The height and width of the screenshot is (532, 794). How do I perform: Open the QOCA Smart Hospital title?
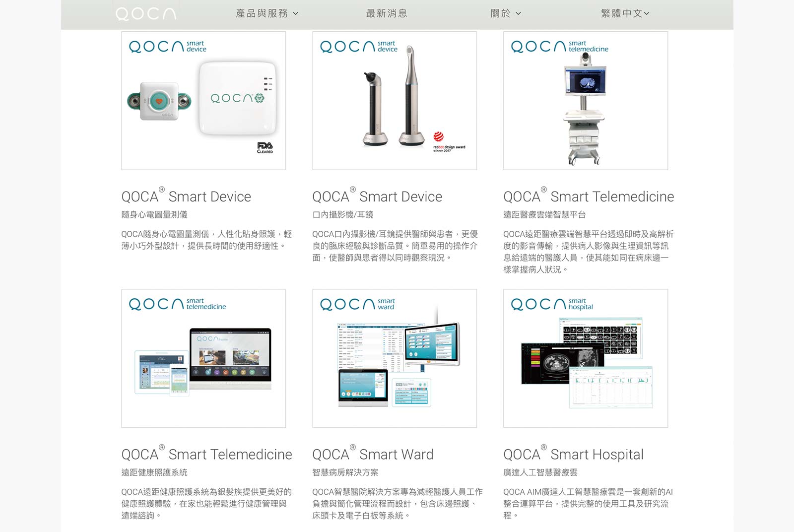[574, 453]
